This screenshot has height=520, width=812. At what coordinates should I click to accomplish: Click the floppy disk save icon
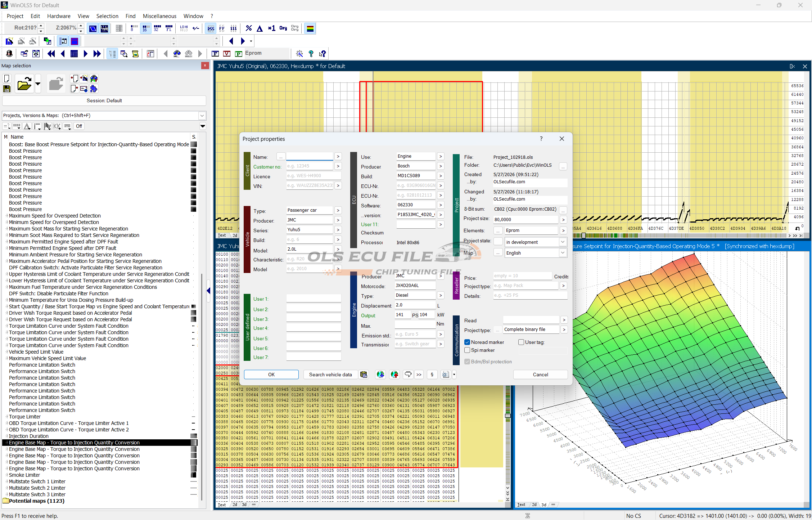pos(6,89)
